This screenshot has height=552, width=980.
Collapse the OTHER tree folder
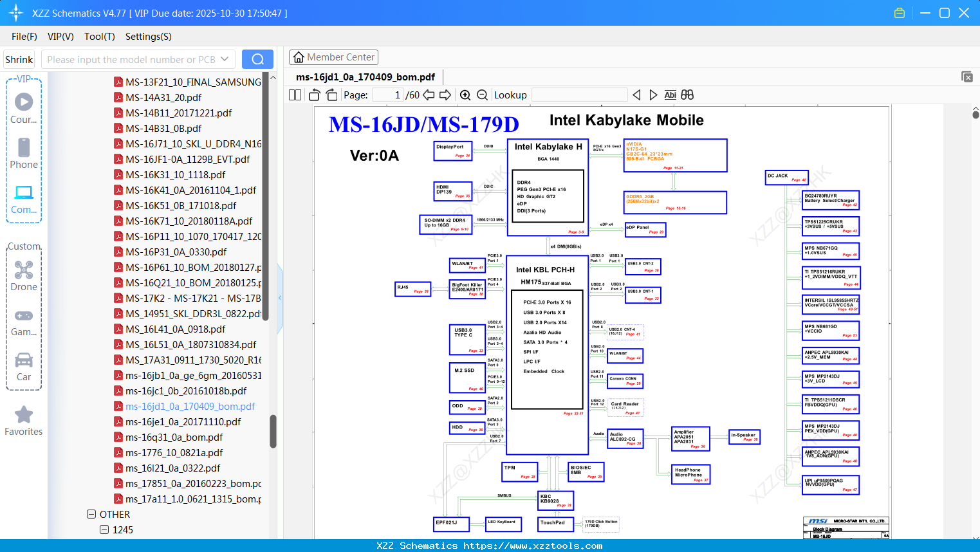91,515
